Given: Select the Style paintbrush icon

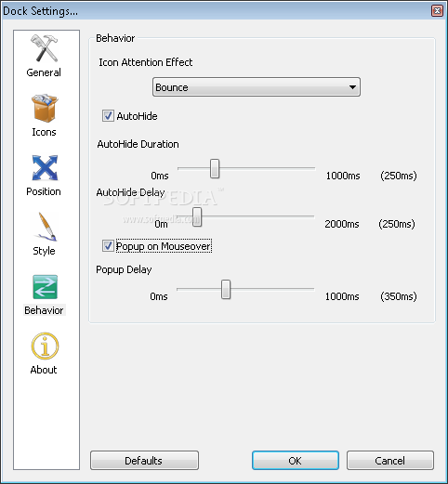Looking at the screenshot, I should pos(46,227).
